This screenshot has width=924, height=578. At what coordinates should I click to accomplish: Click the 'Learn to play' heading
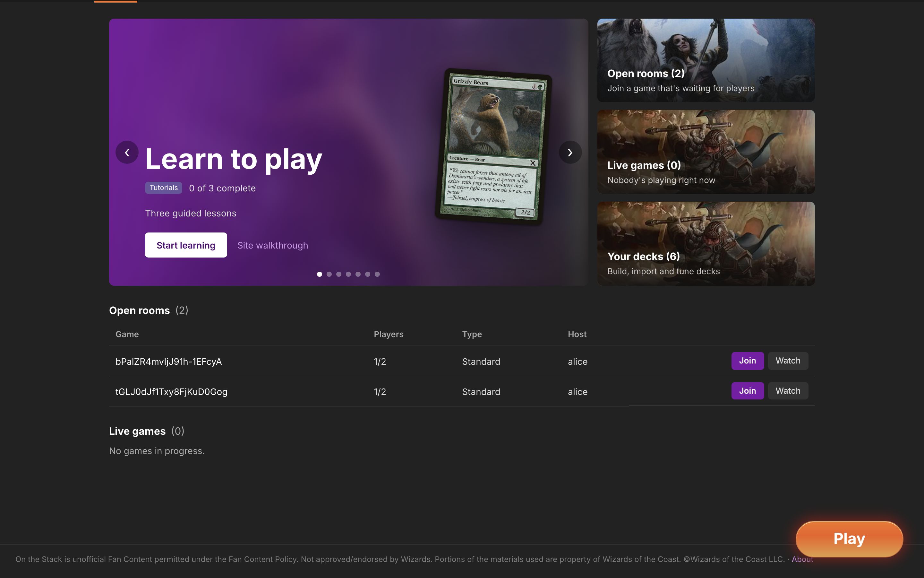(234, 159)
